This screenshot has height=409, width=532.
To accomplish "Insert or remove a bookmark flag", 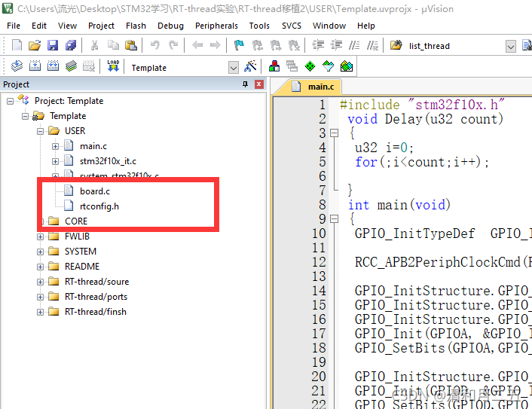I will click(239, 45).
